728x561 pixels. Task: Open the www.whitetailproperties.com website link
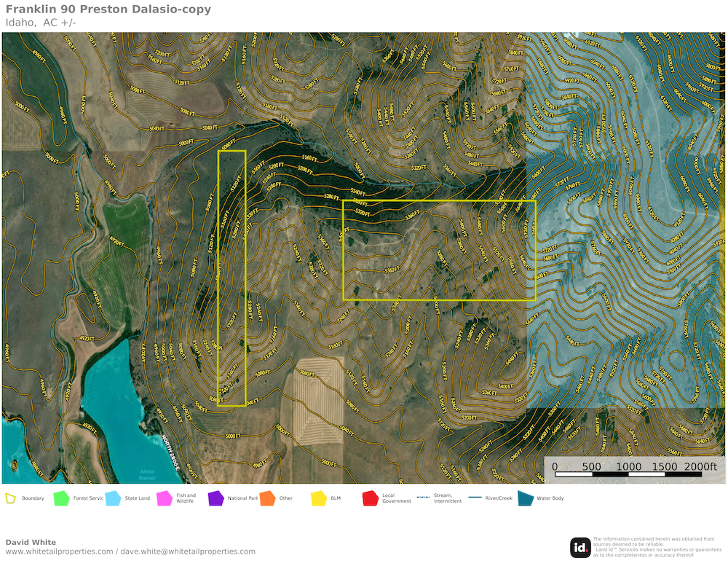point(59,552)
